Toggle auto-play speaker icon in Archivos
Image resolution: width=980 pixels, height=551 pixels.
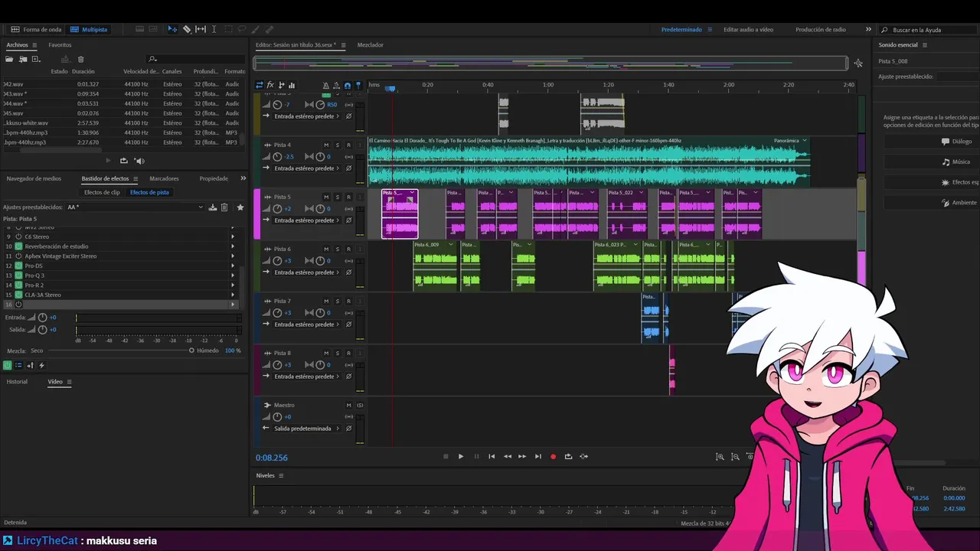(139, 161)
